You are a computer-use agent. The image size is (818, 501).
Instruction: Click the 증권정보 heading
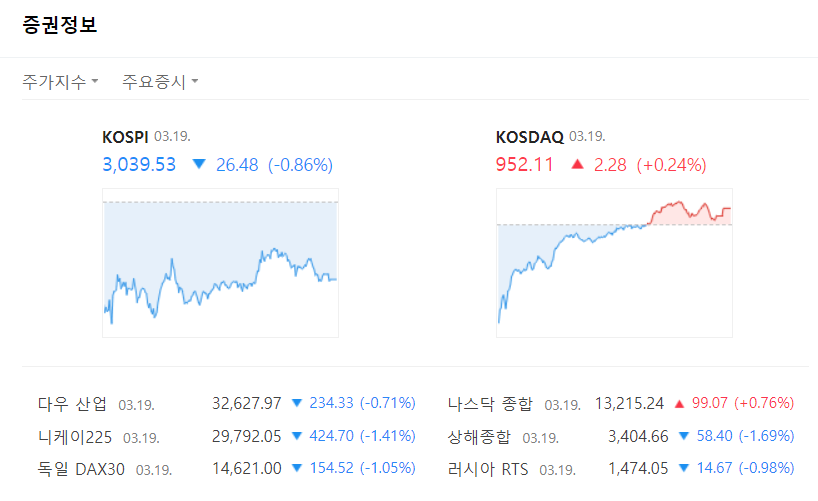[59, 25]
